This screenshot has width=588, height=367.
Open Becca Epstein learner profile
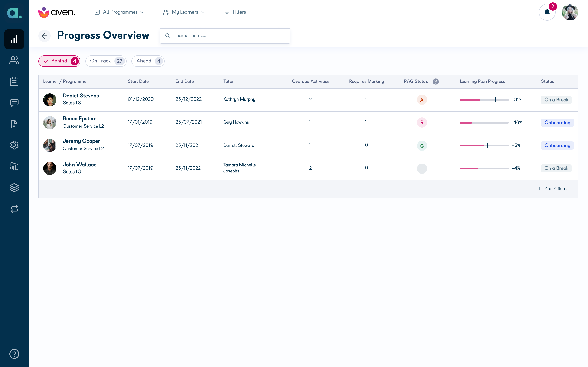(79, 118)
